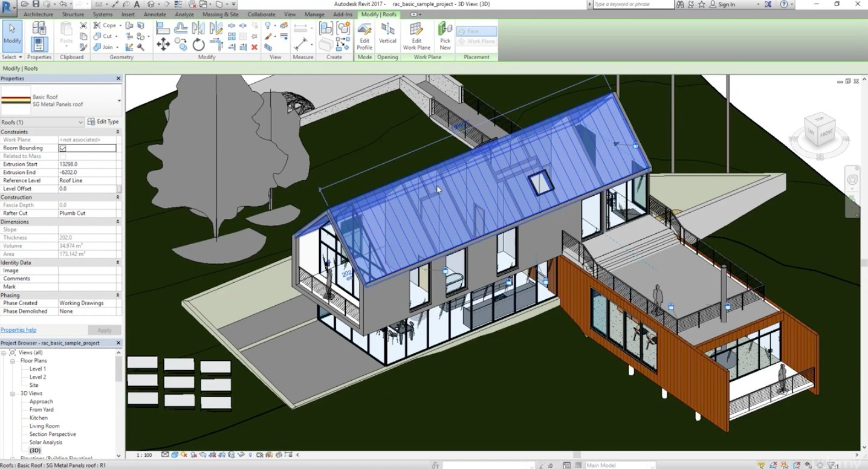Click the Extrusion Start value field
Image resolution: width=868 pixels, height=469 pixels.
tap(87, 164)
